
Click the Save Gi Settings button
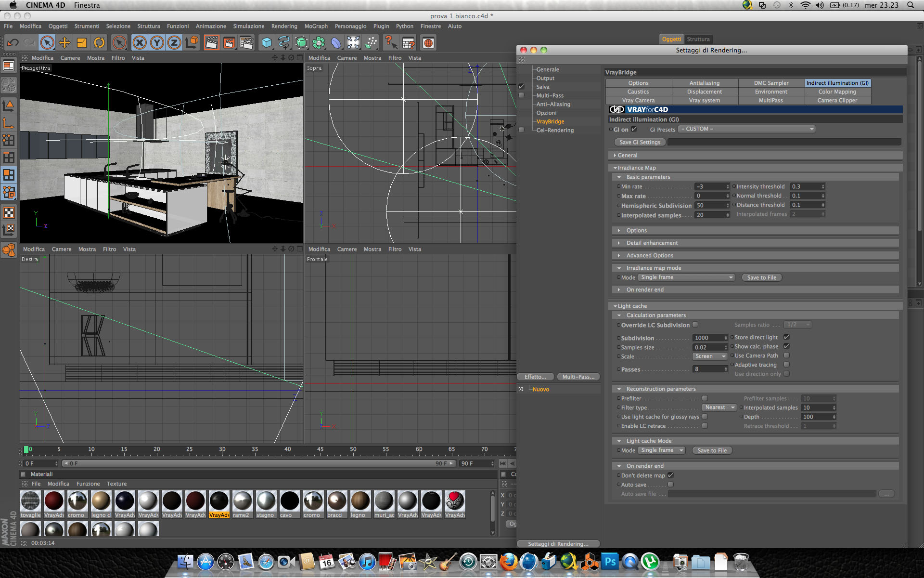640,142
